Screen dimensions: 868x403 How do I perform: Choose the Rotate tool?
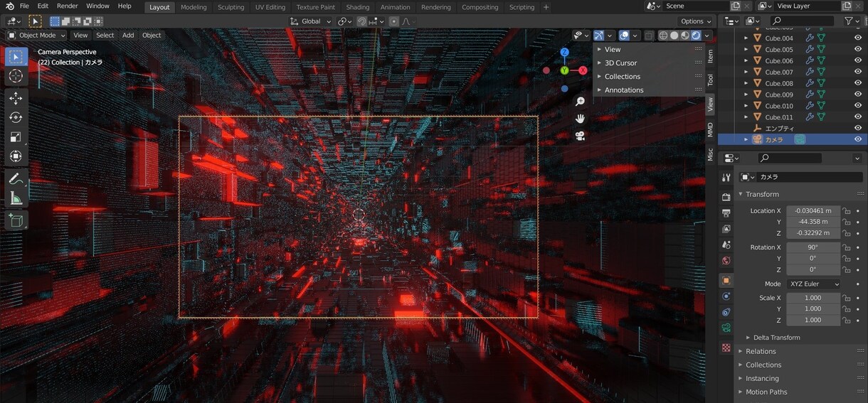pos(16,118)
